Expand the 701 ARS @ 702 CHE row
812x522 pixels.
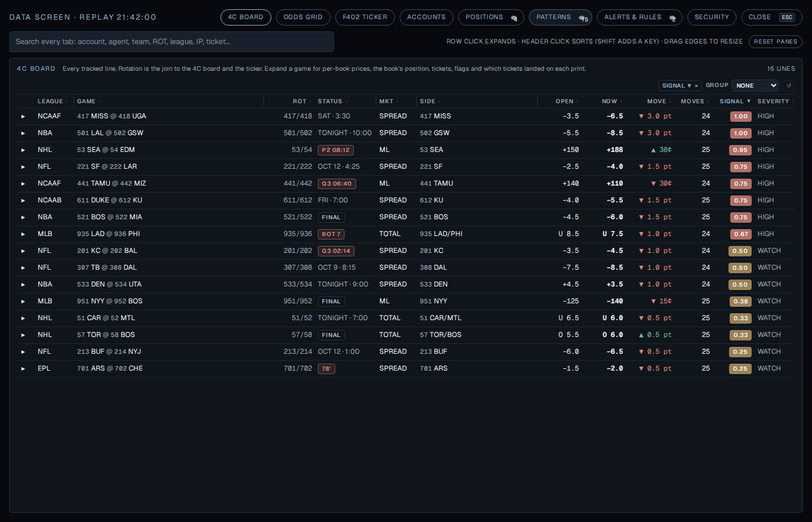point(23,369)
